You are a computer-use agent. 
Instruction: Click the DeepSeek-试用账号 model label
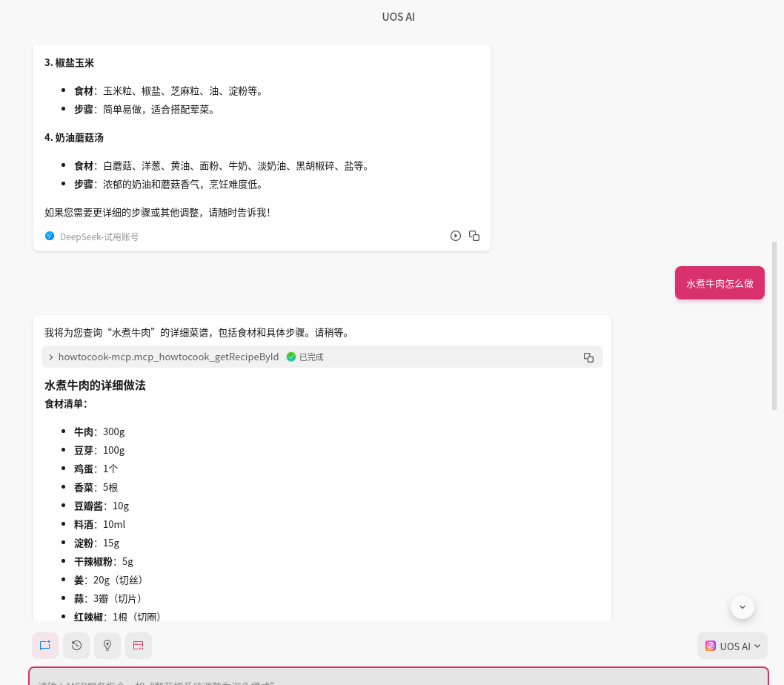(x=99, y=236)
